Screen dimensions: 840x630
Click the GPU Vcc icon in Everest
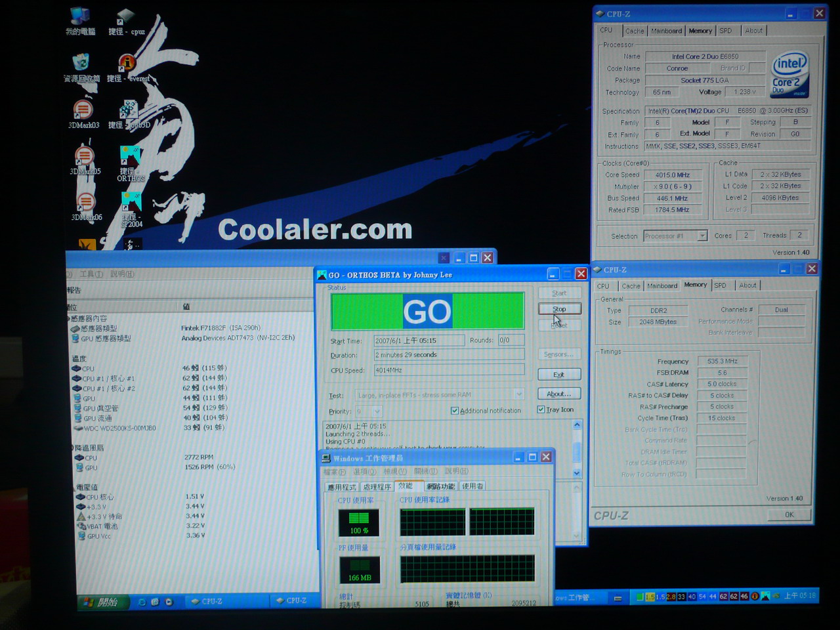point(82,536)
